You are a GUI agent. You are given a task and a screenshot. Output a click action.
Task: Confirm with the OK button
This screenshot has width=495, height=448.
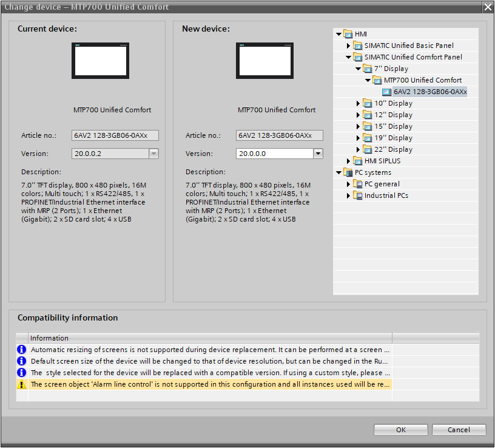click(400, 430)
